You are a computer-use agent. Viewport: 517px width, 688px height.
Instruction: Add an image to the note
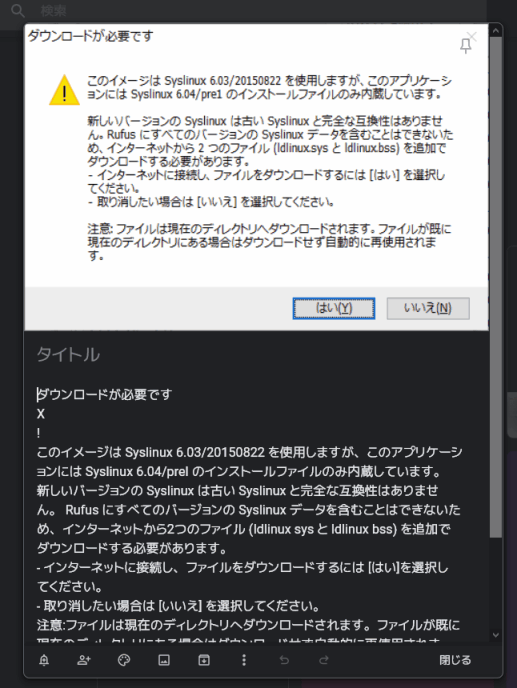point(164,660)
